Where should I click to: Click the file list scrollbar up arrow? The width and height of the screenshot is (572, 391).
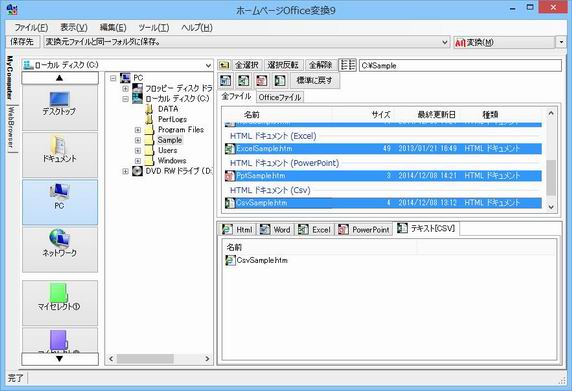click(x=551, y=113)
